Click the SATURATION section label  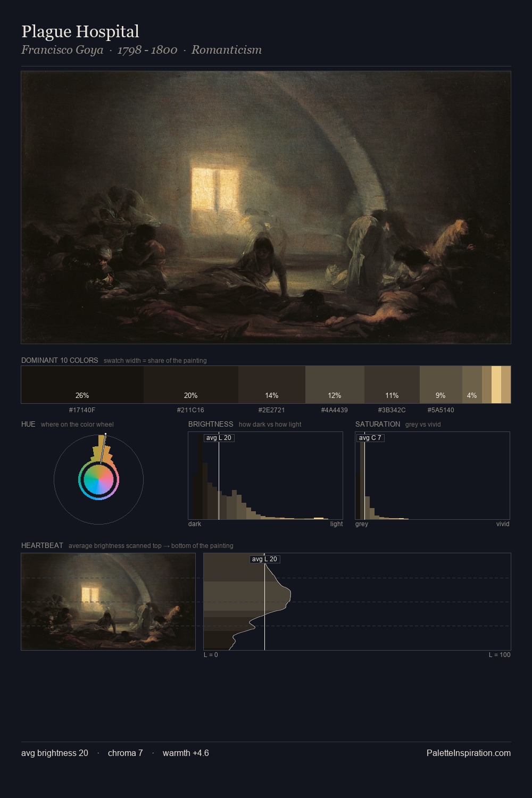(378, 424)
